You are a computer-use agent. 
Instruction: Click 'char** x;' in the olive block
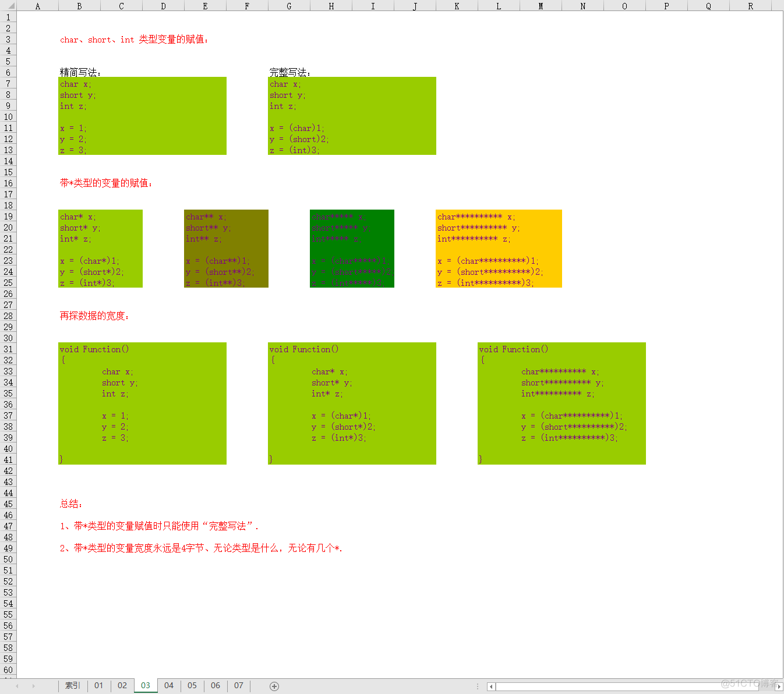[206, 217]
